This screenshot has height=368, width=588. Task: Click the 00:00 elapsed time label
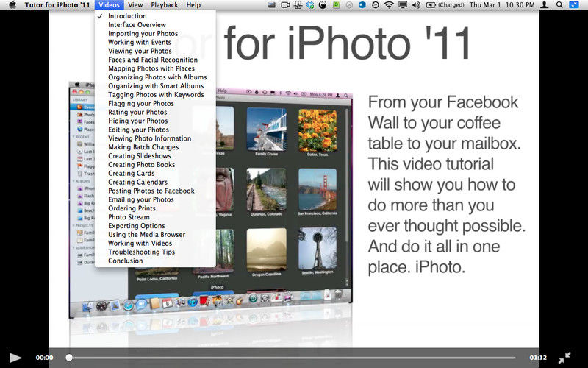click(44, 358)
